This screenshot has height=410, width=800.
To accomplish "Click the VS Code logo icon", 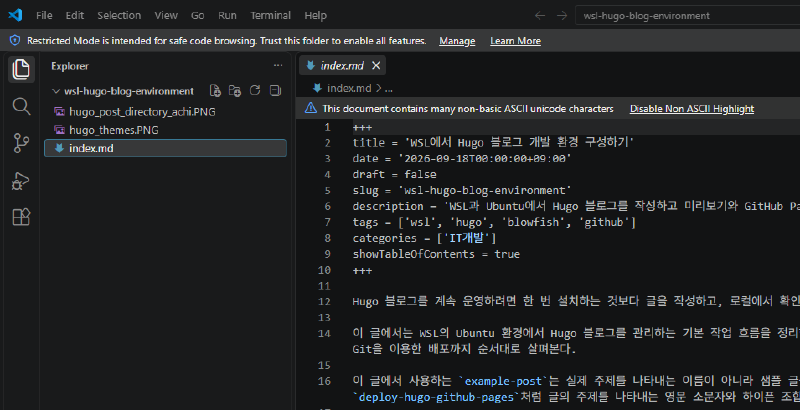I will coord(15,15).
